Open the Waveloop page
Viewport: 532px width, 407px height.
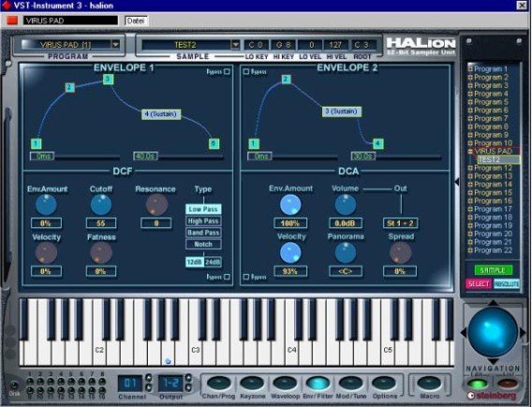[x=285, y=383]
